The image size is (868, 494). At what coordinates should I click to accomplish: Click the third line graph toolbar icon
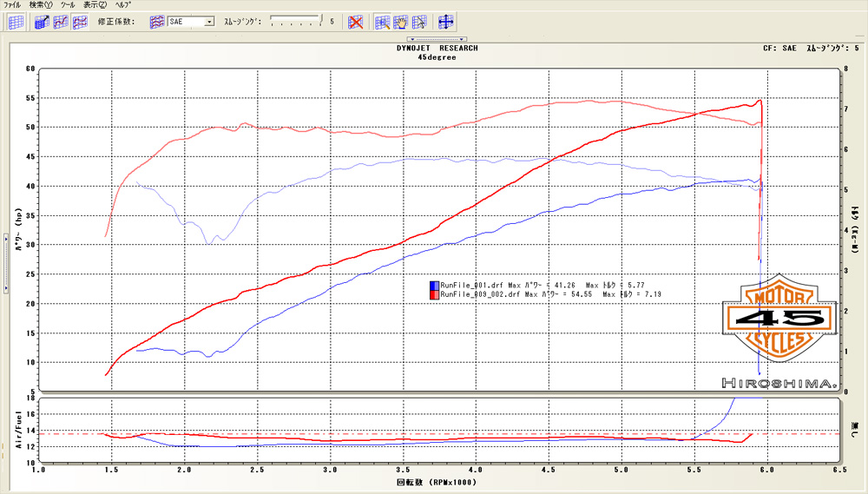(x=80, y=22)
